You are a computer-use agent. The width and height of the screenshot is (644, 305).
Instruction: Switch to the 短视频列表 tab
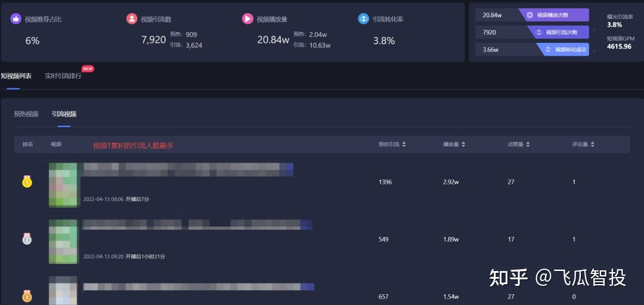16,76
